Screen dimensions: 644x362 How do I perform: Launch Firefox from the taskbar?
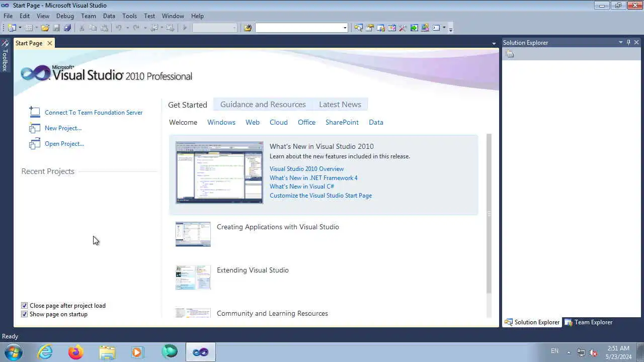coord(76,352)
